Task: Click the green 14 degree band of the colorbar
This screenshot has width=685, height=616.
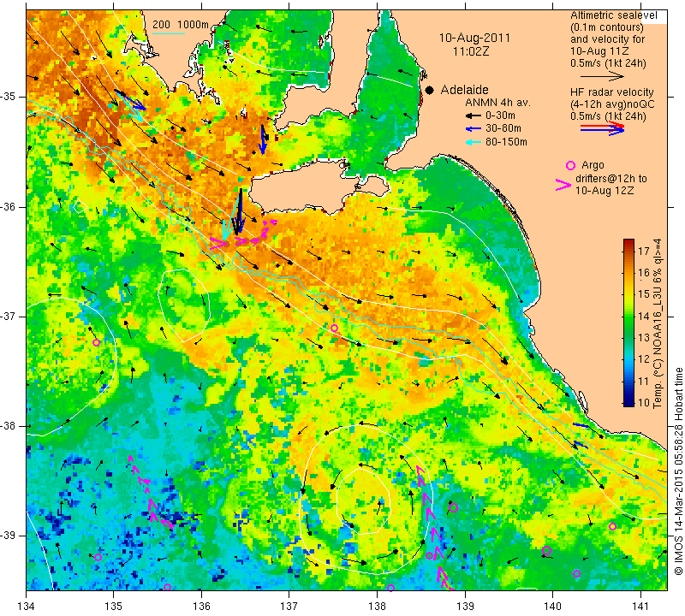Action: click(x=628, y=316)
